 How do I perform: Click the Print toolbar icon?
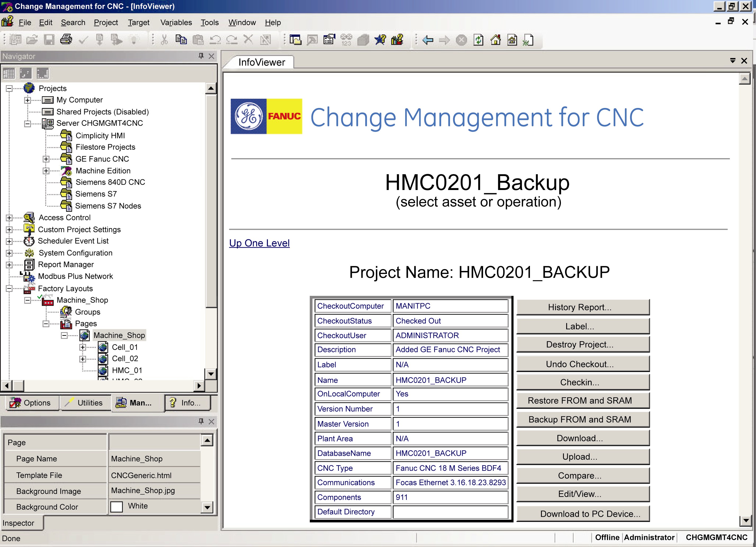[x=66, y=40]
